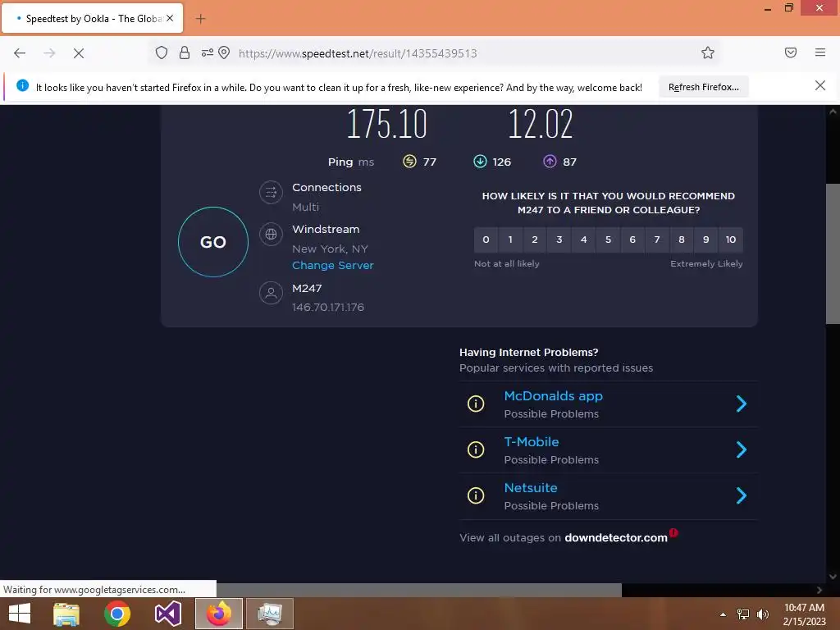Open site permissions icon in address bar
This screenshot has height=630, width=840.
point(207,52)
